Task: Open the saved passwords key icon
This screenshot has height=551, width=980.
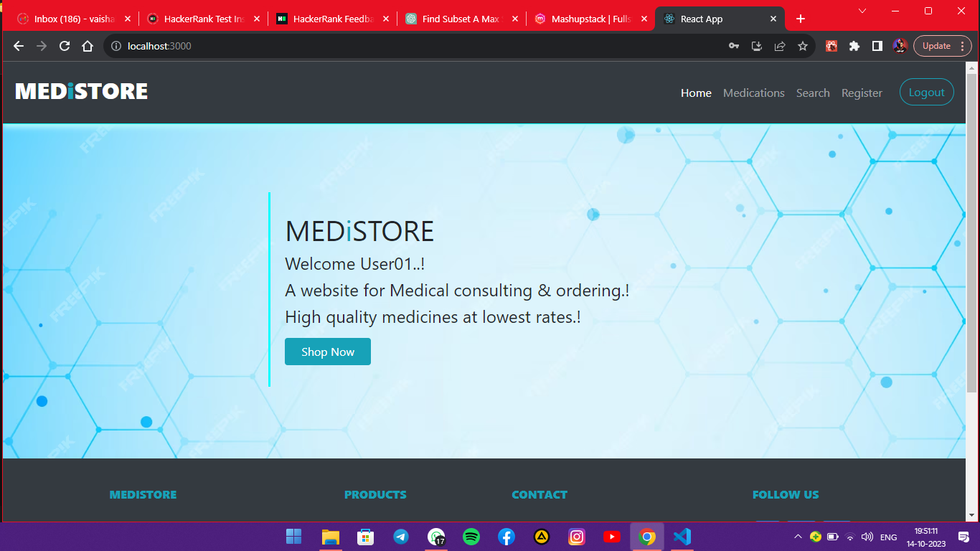Action: point(733,46)
